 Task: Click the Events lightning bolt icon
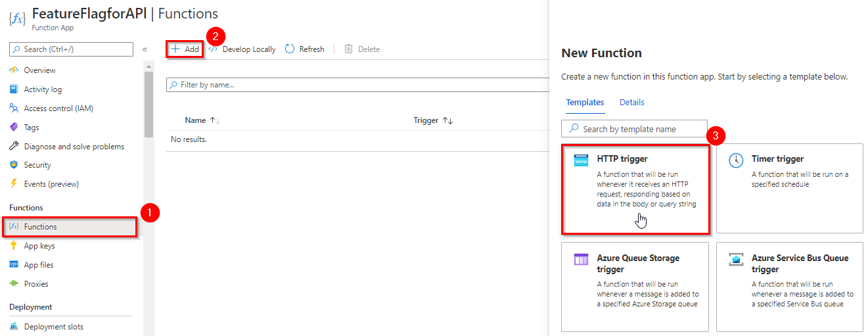(x=14, y=184)
